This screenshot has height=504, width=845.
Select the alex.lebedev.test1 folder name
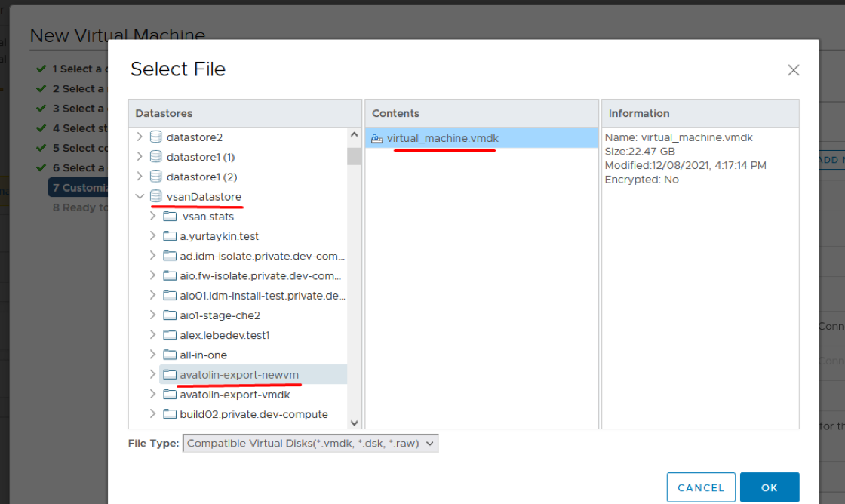225,335
